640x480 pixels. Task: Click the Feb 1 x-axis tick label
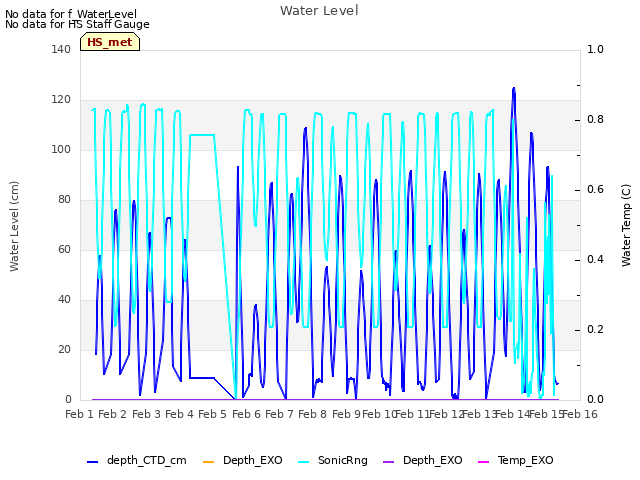pyautogui.click(x=80, y=414)
